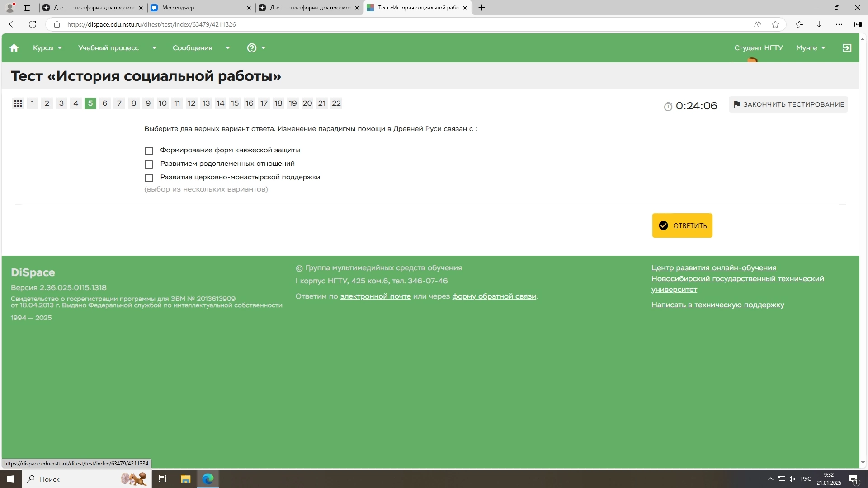Open Новосибирский государственный технический университет link
The width and height of the screenshot is (868, 488).
tap(737, 284)
